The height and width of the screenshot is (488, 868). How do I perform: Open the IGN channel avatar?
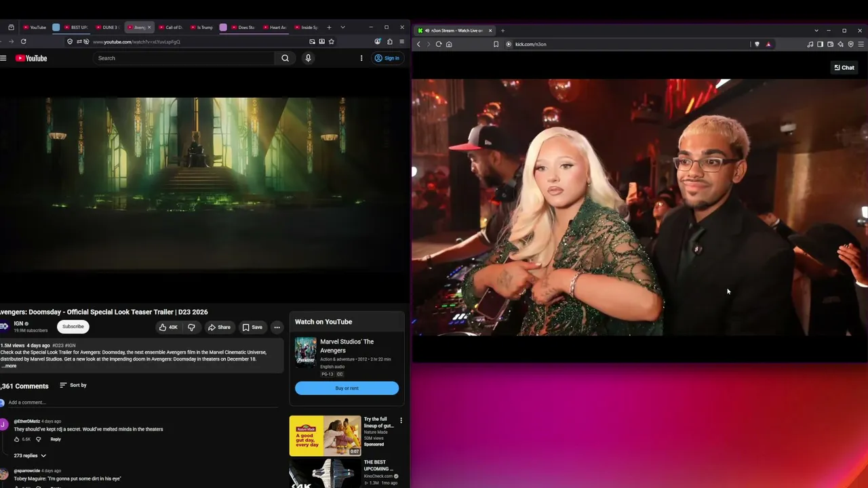click(4, 327)
